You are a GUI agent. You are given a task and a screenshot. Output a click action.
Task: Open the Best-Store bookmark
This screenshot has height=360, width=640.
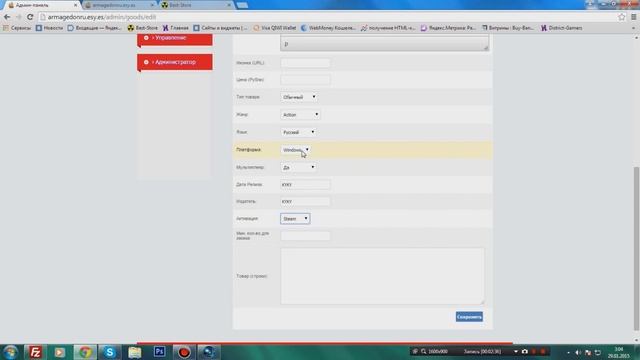(x=142, y=28)
